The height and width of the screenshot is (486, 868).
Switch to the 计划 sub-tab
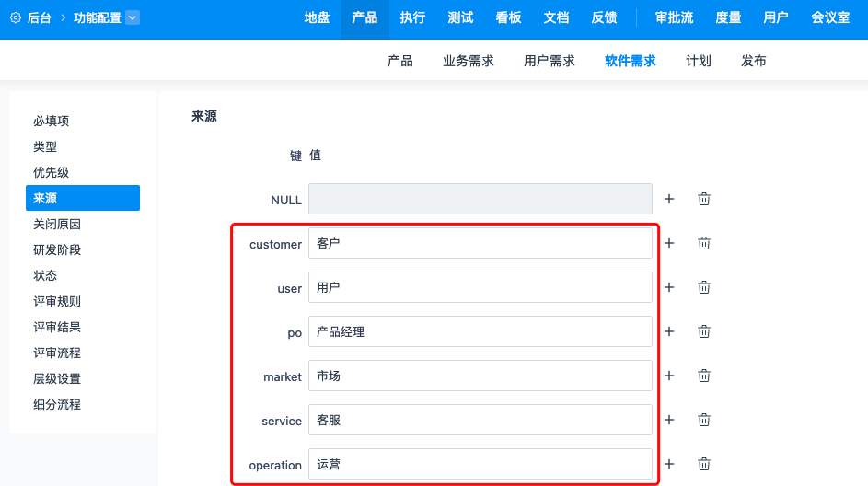[699, 61]
